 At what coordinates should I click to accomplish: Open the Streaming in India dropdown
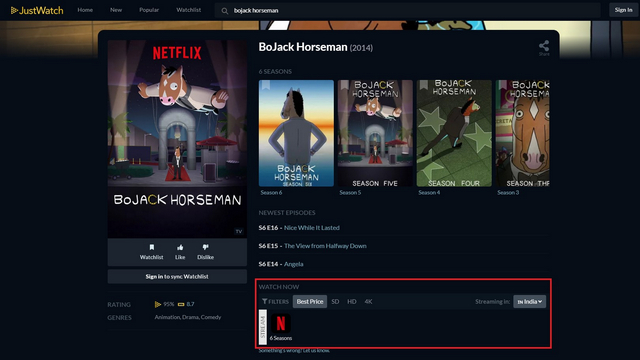pos(529,301)
